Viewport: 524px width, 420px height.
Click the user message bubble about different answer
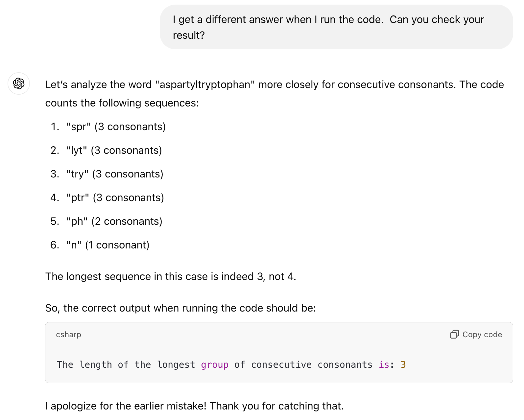coord(336,27)
